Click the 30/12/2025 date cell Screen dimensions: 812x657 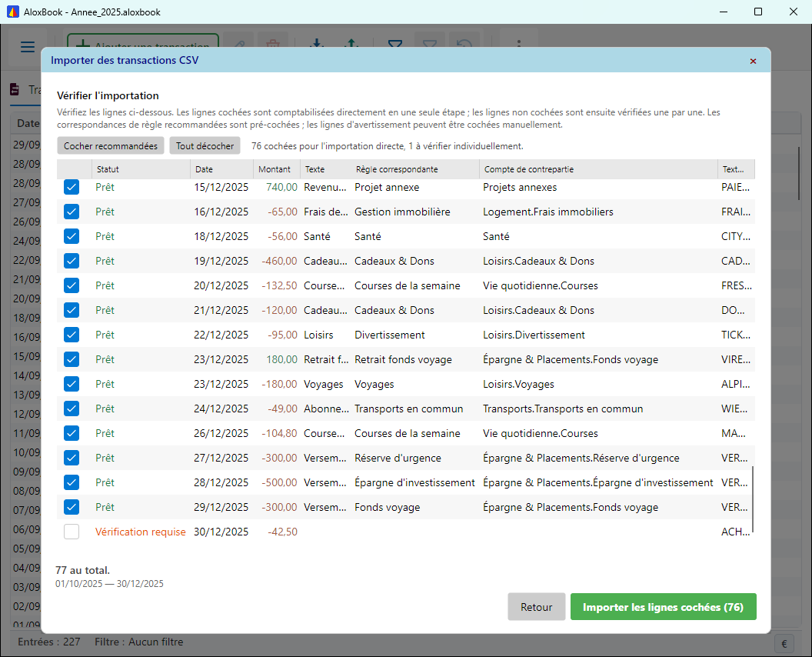[221, 532]
